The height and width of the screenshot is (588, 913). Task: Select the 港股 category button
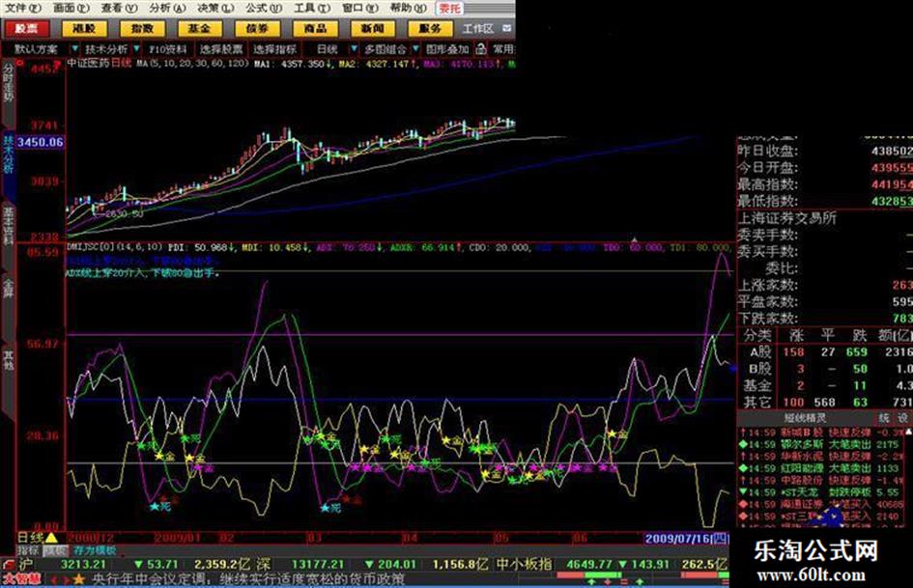[x=84, y=28]
